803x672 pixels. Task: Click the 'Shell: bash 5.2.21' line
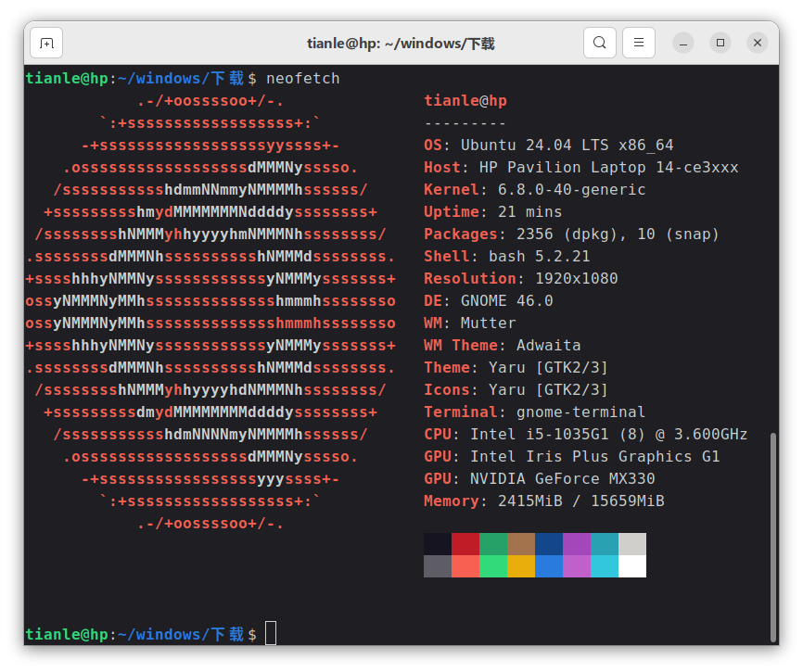click(x=507, y=257)
